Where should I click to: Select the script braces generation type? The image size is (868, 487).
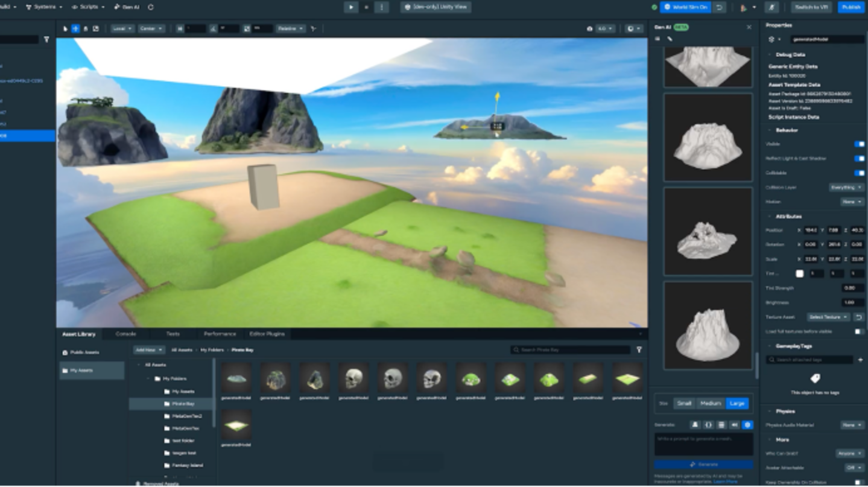click(708, 425)
